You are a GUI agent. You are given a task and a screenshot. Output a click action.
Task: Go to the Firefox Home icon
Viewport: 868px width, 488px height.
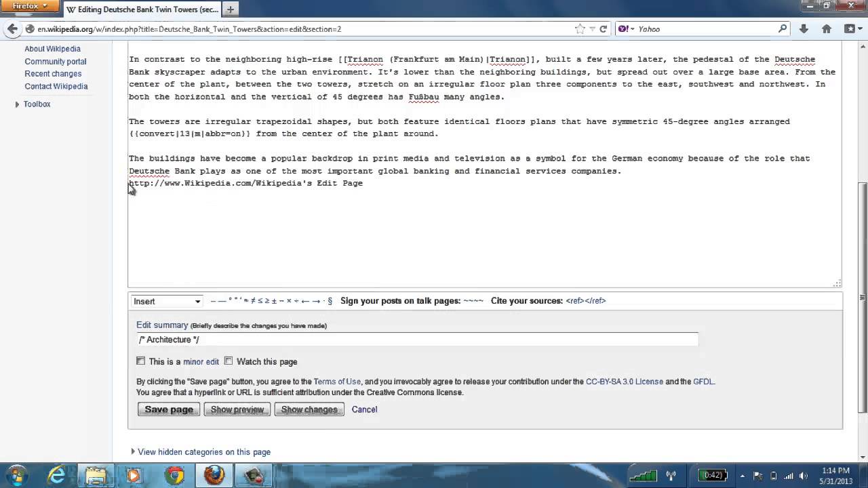coord(827,29)
